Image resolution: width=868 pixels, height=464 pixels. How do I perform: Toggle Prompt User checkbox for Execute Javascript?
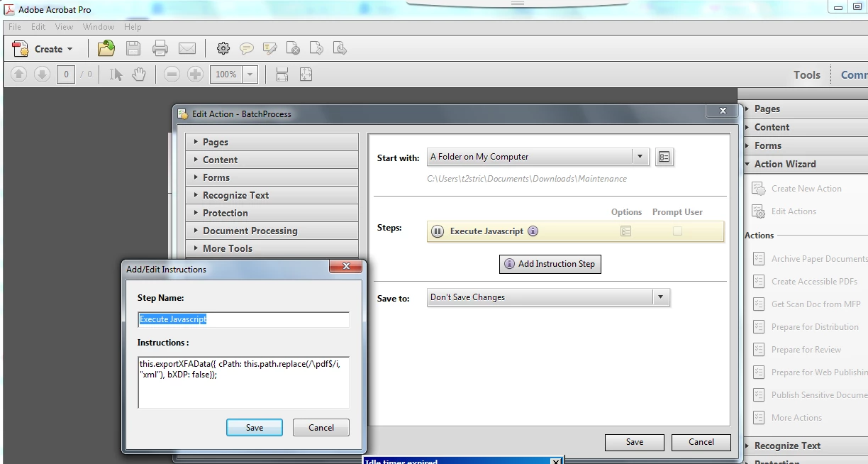click(677, 231)
